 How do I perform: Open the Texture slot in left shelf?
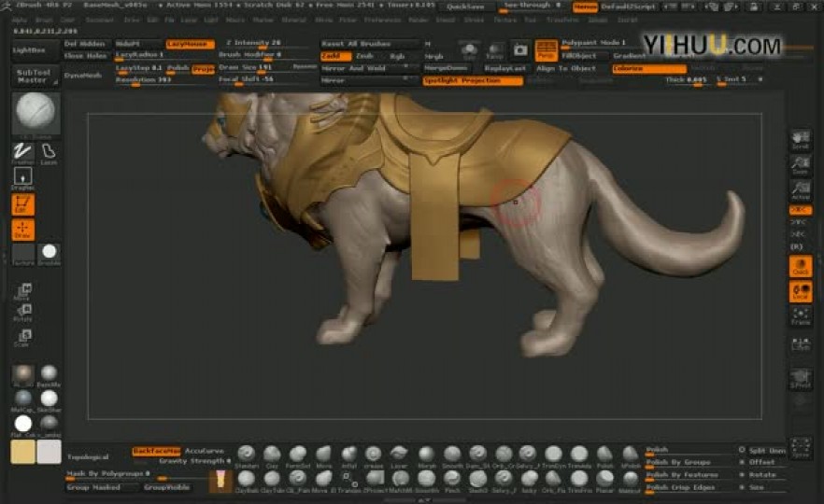(x=23, y=254)
